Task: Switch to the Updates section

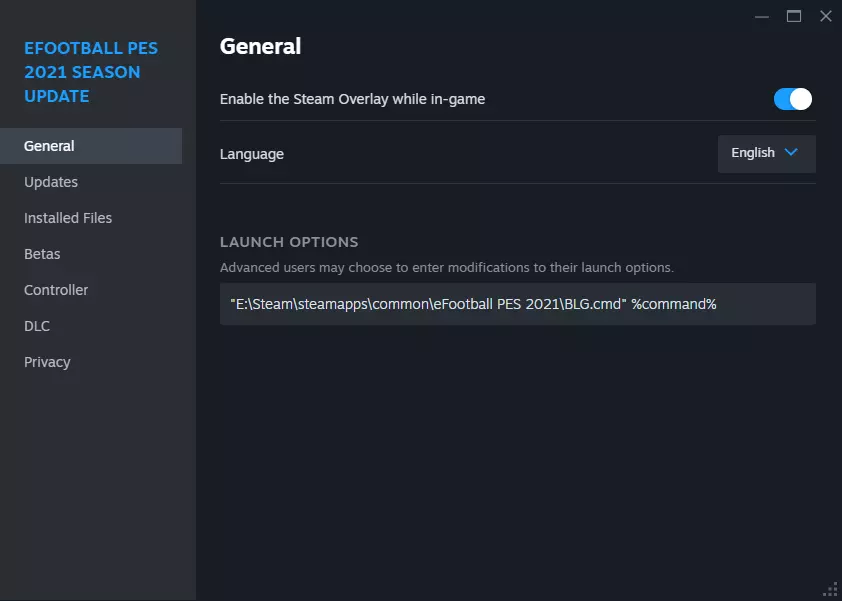Action: (x=51, y=182)
